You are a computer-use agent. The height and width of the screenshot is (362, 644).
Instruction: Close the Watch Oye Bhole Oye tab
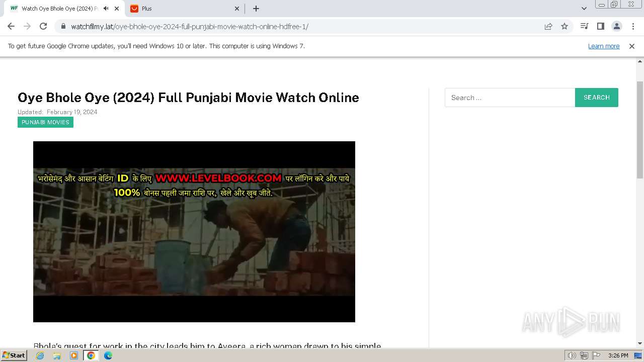tap(117, 9)
